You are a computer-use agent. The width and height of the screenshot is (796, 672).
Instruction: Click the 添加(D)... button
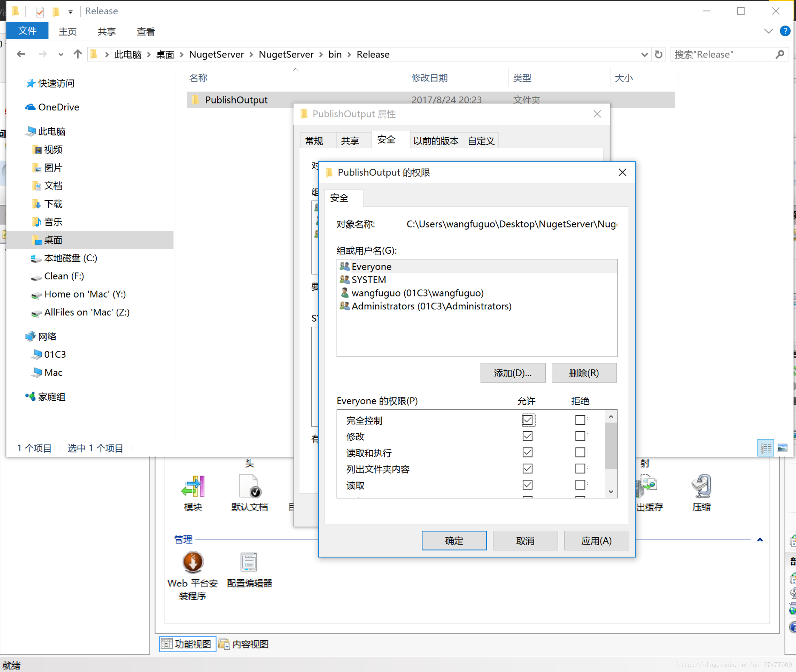pyautogui.click(x=513, y=373)
